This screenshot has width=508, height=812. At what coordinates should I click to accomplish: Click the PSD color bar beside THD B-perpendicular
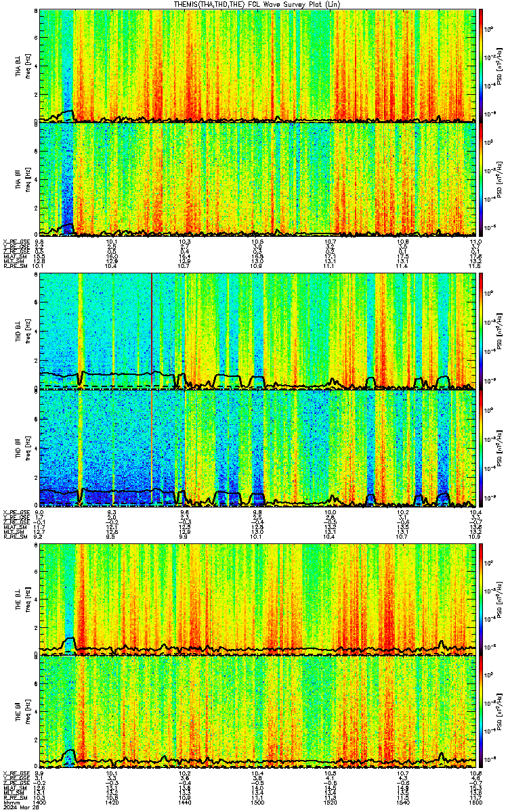click(481, 330)
